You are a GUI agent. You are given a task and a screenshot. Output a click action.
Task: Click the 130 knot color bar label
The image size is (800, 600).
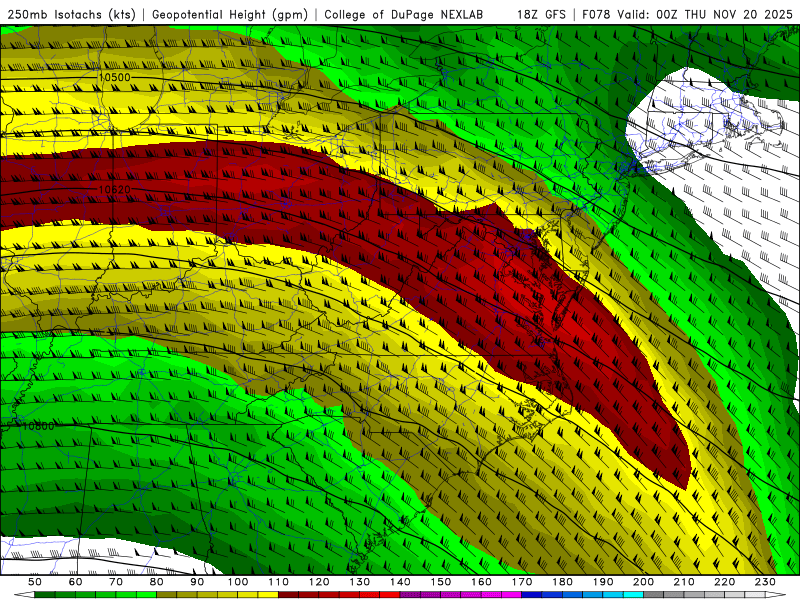pyautogui.click(x=360, y=582)
